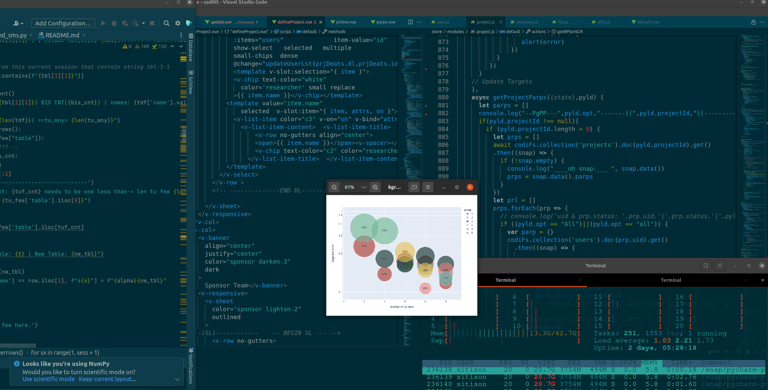This screenshot has height=390, width=768.
Task: Click image viewer fullscreen/gallery icon
Action: click(x=414, y=187)
